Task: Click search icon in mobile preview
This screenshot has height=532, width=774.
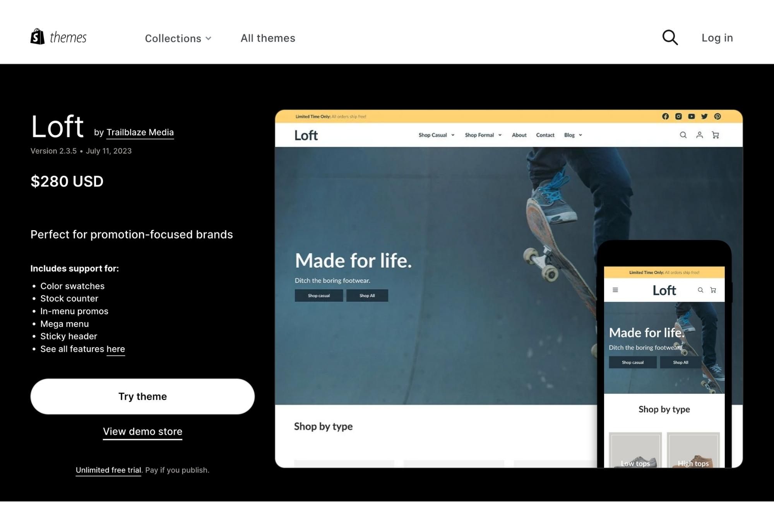Action: (700, 290)
